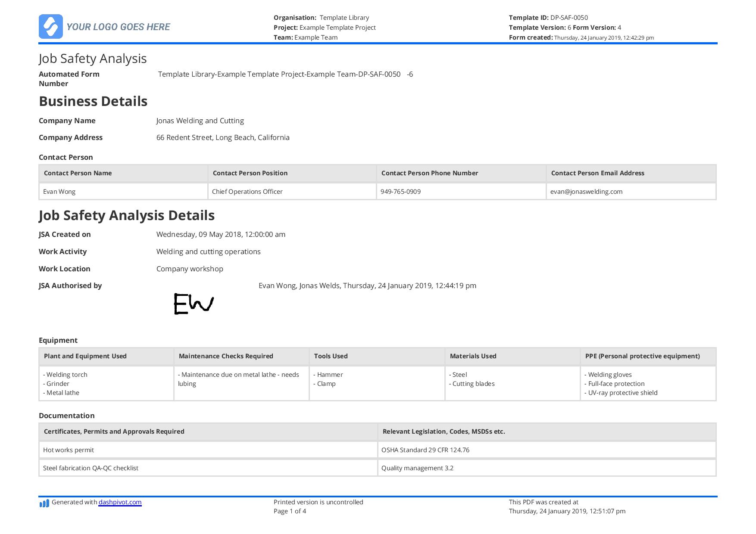
Task: Click the Chief Operations Officer cell
Action: tap(247, 192)
